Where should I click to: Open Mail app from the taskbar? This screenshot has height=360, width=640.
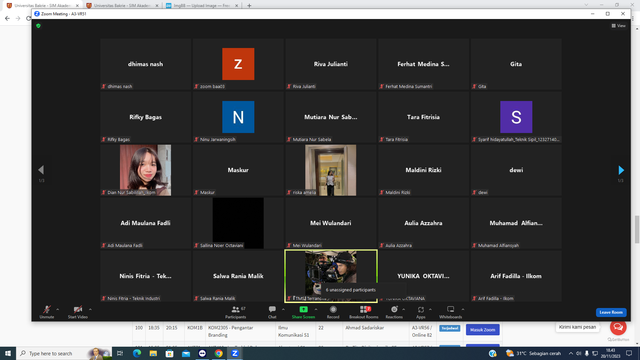coord(186,353)
